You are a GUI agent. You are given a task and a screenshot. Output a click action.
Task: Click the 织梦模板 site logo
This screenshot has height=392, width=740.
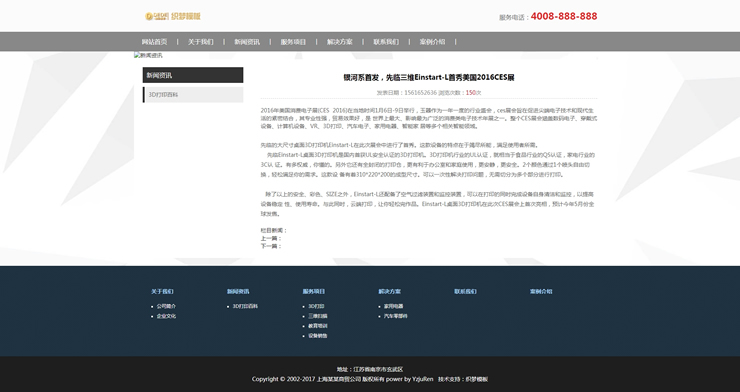click(x=173, y=17)
